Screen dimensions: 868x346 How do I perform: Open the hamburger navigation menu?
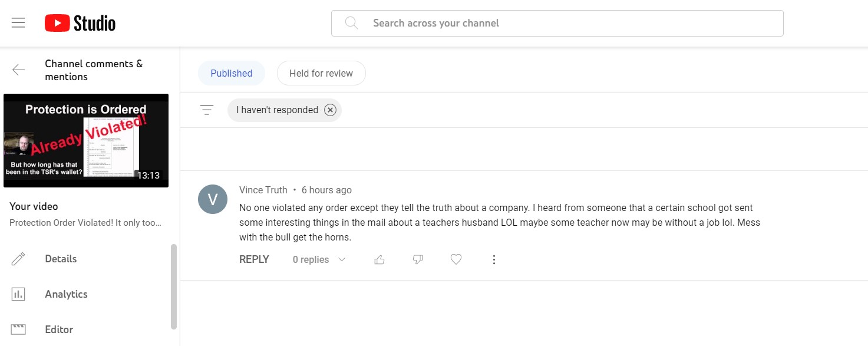tap(18, 23)
